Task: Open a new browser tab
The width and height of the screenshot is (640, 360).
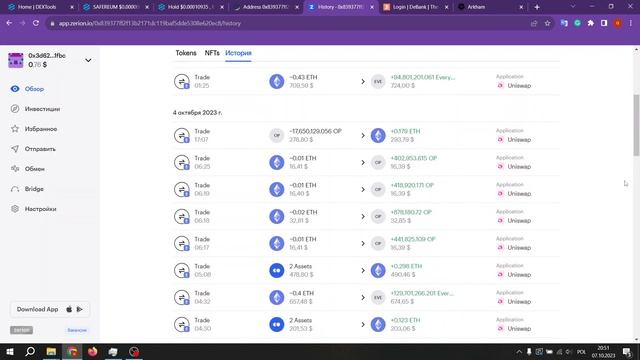Action: tap(537, 7)
